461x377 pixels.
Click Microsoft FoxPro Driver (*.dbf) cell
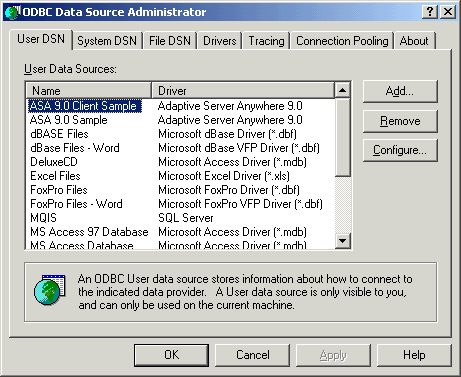(x=229, y=190)
